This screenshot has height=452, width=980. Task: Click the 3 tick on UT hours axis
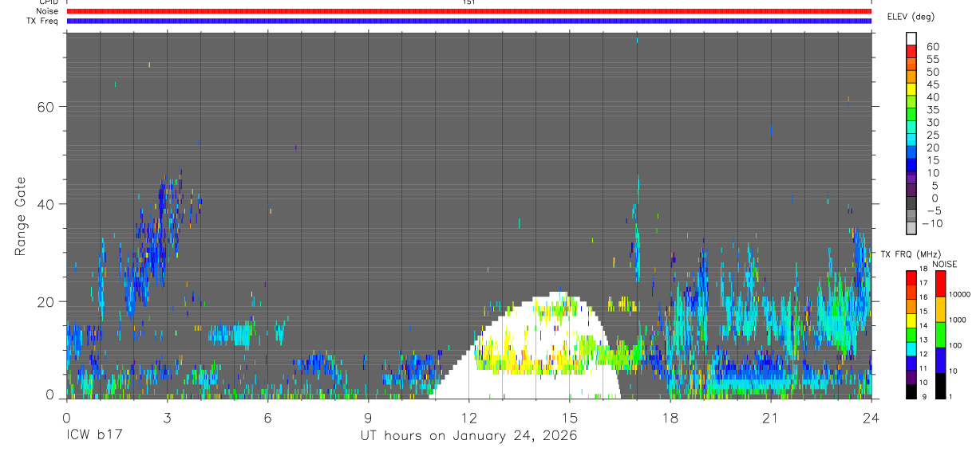click(x=167, y=419)
